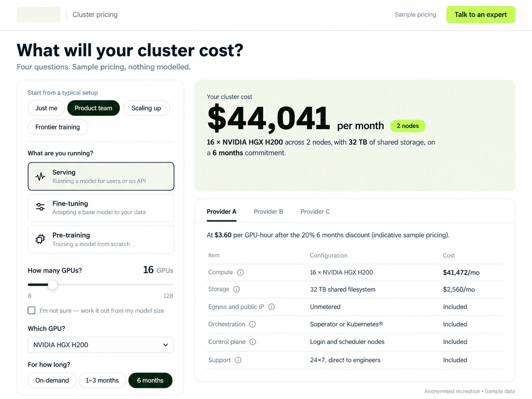Select the Pre-training workload card title
The width and height of the screenshot is (532, 399).
[x=71, y=235]
